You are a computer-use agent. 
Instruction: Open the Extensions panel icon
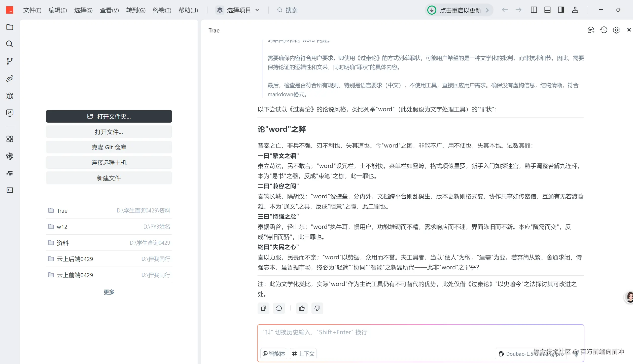10,139
